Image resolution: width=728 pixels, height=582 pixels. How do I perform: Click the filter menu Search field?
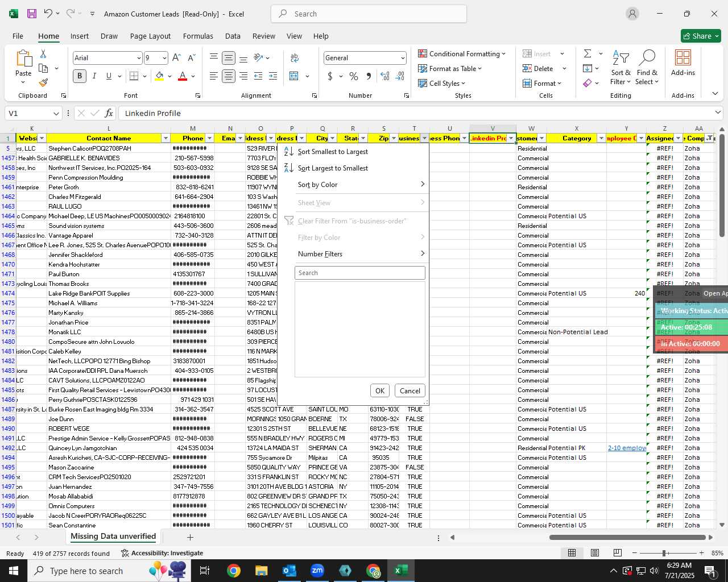[359, 273]
